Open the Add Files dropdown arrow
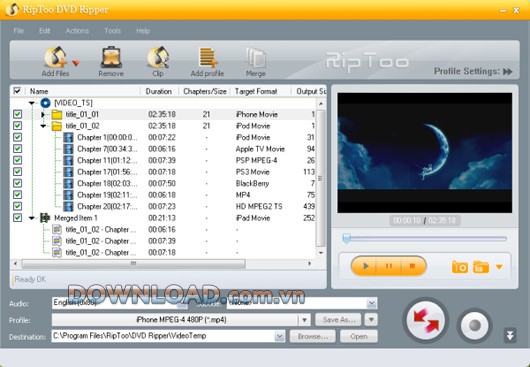Screen dimensions: 530x367 coord(76,63)
